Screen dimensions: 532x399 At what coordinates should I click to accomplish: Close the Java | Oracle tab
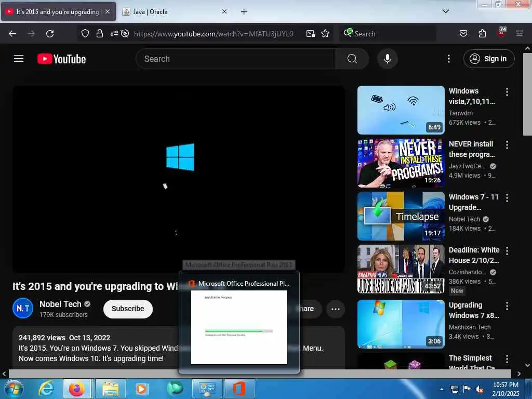(x=224, y=11)
